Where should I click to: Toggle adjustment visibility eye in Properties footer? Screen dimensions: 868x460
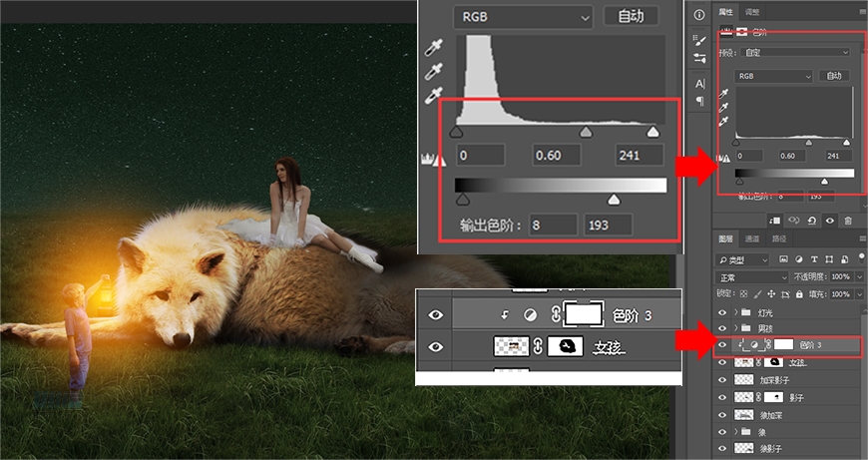[x=830, y=221]
